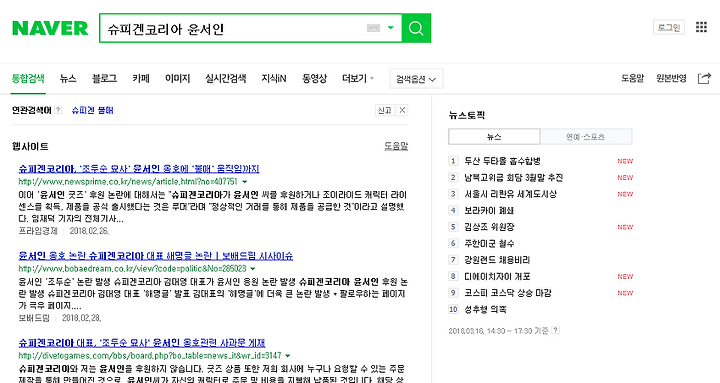
Task: Click the 로그인 button
Action: (669, 27)
